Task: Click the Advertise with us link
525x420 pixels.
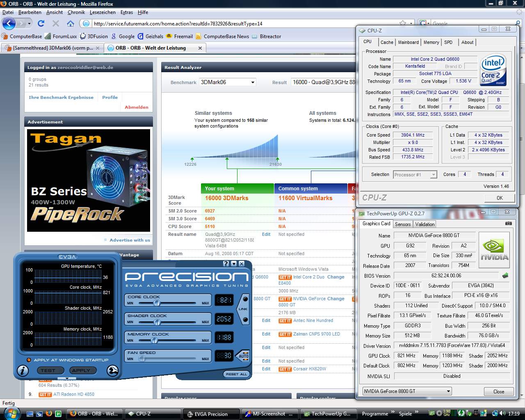Action: coord(130,240)
